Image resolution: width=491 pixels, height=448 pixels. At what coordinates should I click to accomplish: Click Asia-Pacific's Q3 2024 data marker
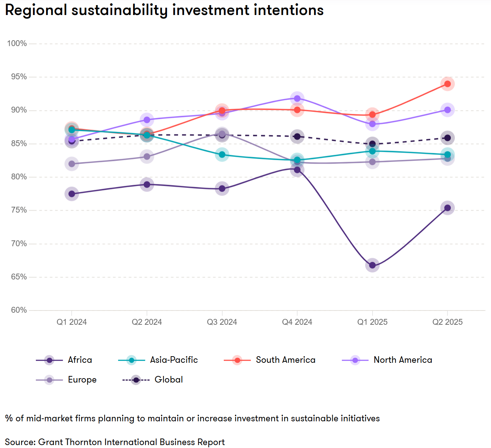pyautogui.click(x=222, y=155)
